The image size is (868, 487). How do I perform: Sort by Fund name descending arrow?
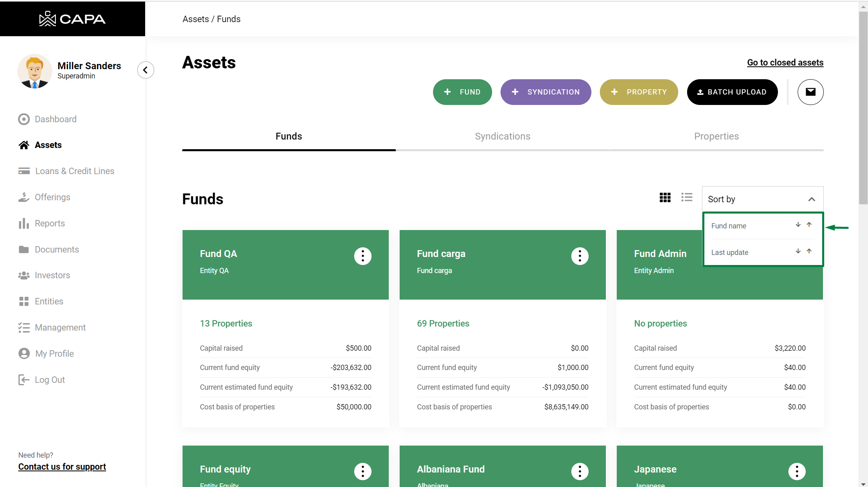click(x=798, y=225)
